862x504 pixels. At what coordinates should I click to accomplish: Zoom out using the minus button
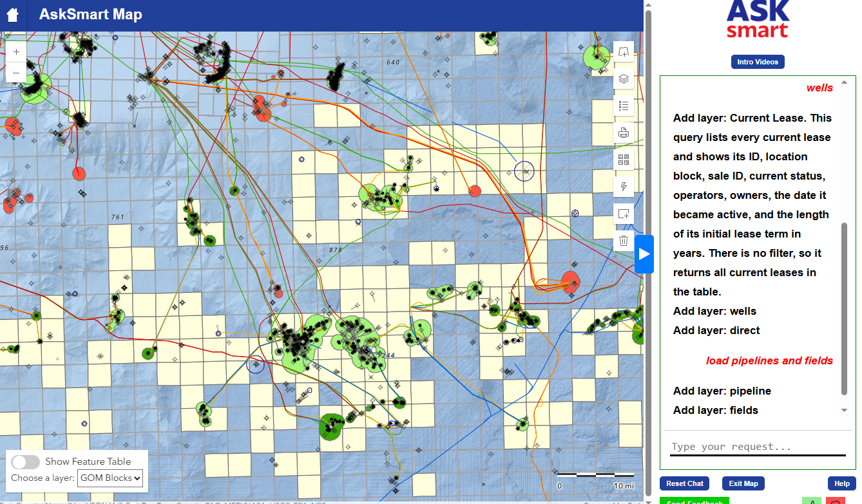coord(15,73)
